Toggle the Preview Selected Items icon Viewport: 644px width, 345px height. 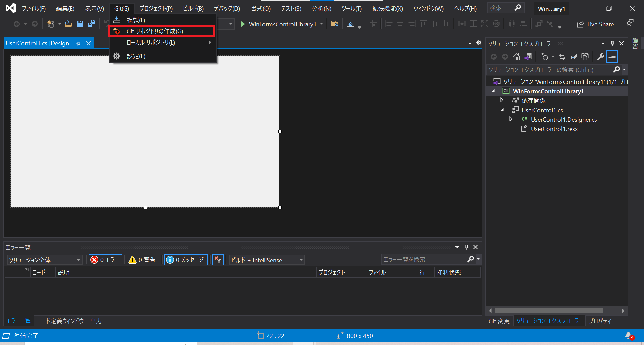[x=612, y=56]
